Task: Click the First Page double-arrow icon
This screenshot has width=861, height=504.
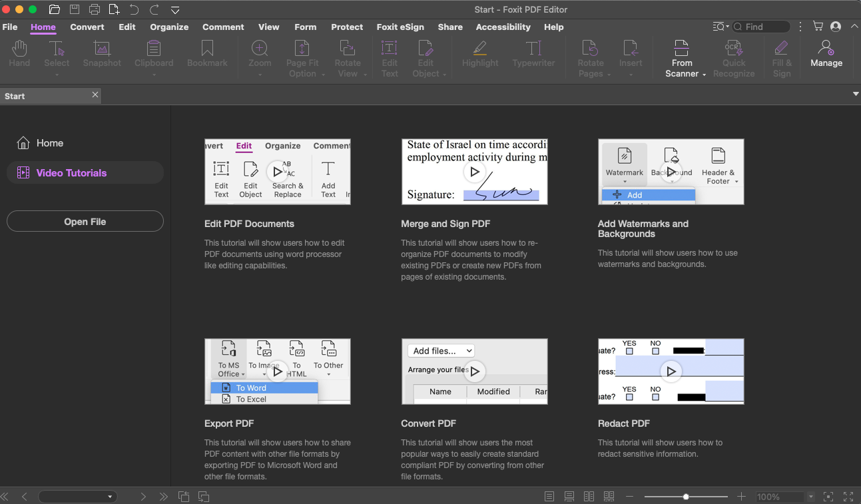Action: [5, 497]
